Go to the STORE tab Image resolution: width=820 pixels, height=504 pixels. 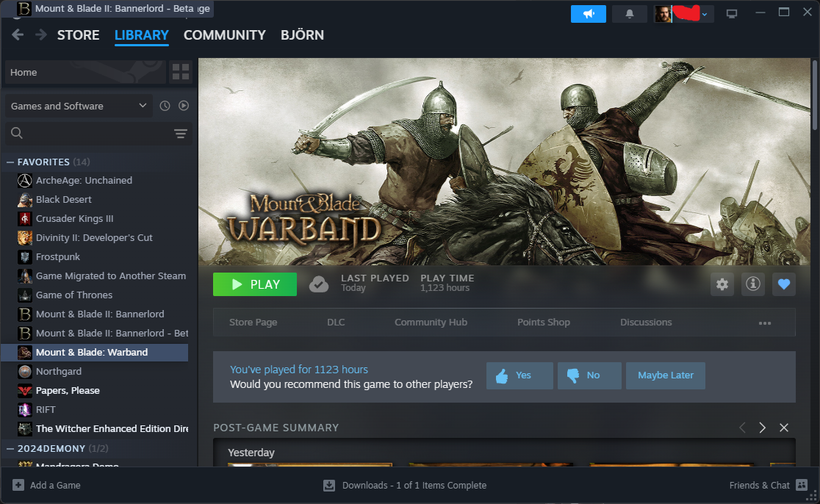[78, 35]
